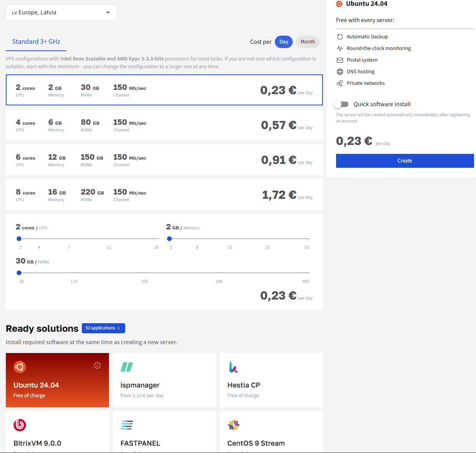
Task: Choose the ispmanager solution card
Action: [164, 380]
